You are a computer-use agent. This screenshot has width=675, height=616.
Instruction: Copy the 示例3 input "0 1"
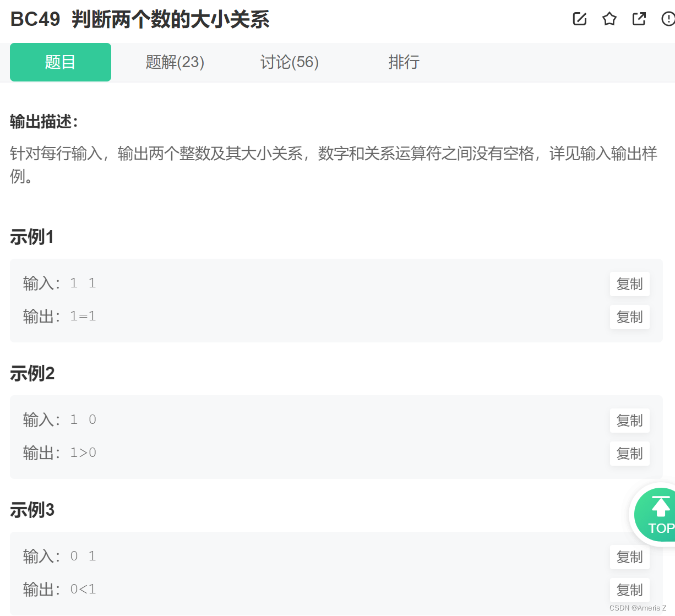pyautogui.click(x=629, y=557)
